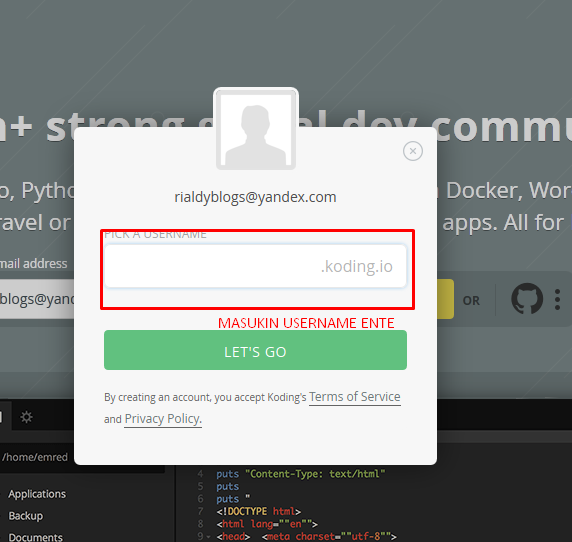Click code line 4 Content-Type puts statement

coord(301,474)
